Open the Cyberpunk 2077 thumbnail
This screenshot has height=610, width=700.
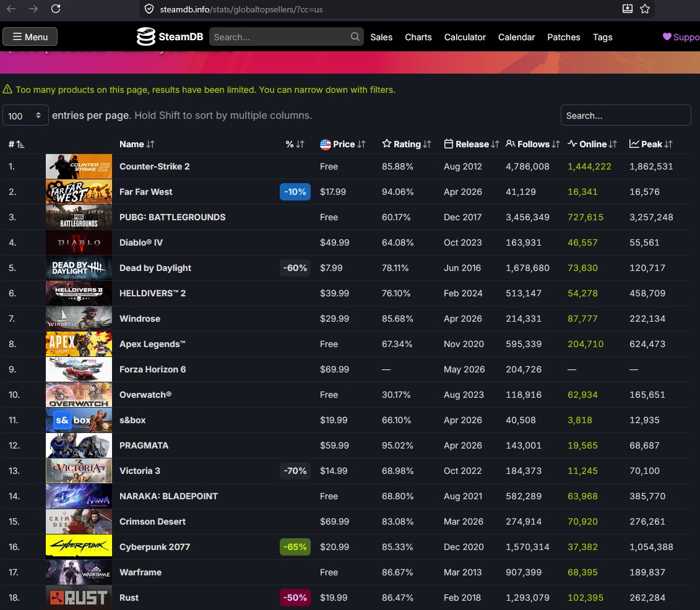79,547
